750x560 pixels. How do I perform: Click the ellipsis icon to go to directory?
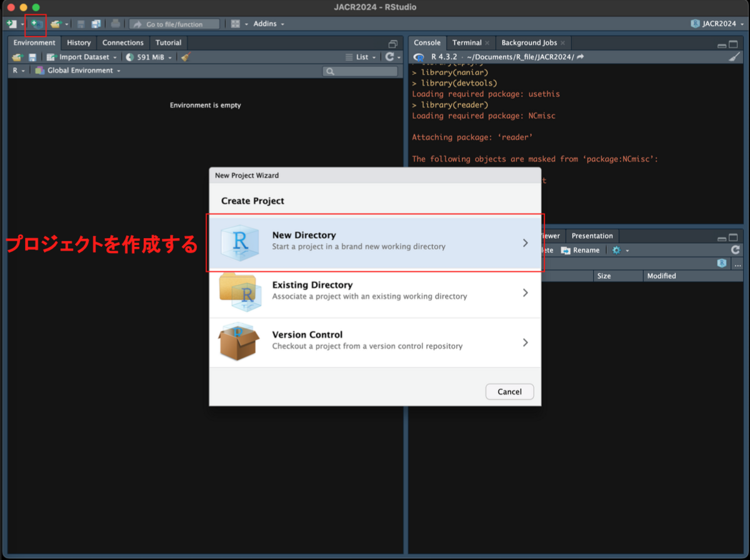[x=737, y=264]
